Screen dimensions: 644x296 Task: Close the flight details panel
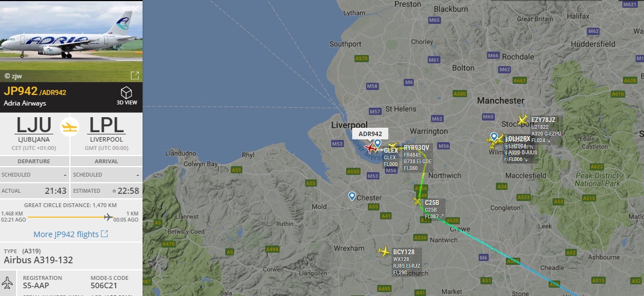point(136,9)
